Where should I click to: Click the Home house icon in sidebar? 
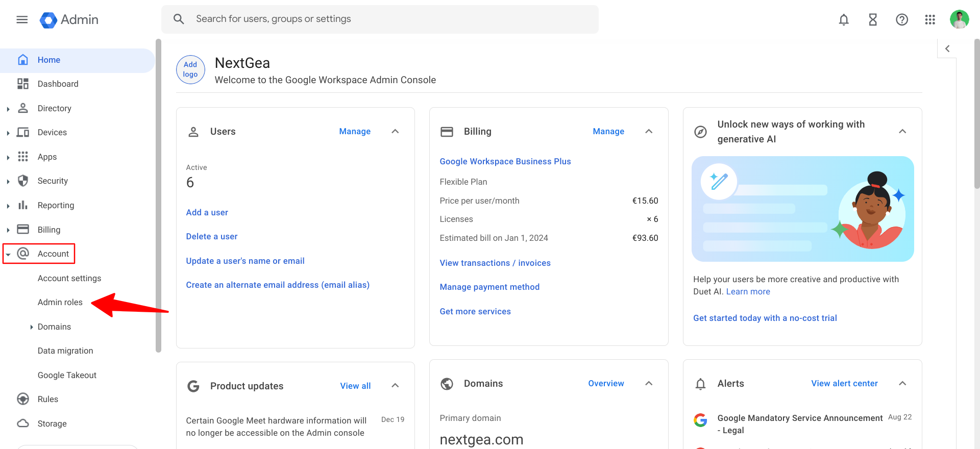23,60
